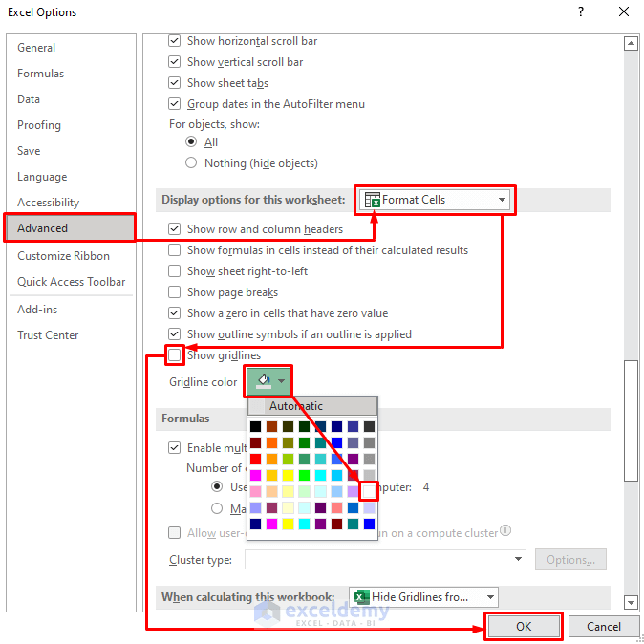Viewport: 644px width, 644px height.
Task: Open the Accessibility category
Action: [48, 203]
